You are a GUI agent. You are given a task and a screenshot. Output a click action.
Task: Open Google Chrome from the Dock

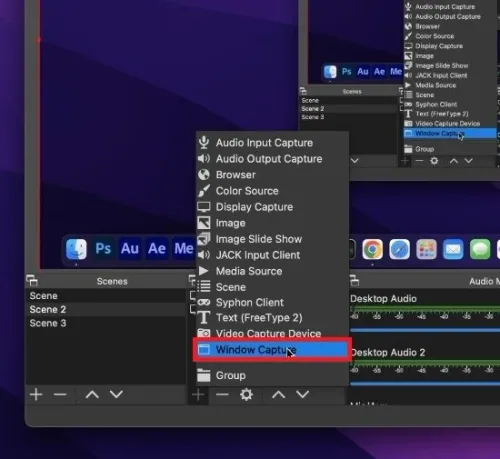tap(373, 249)
